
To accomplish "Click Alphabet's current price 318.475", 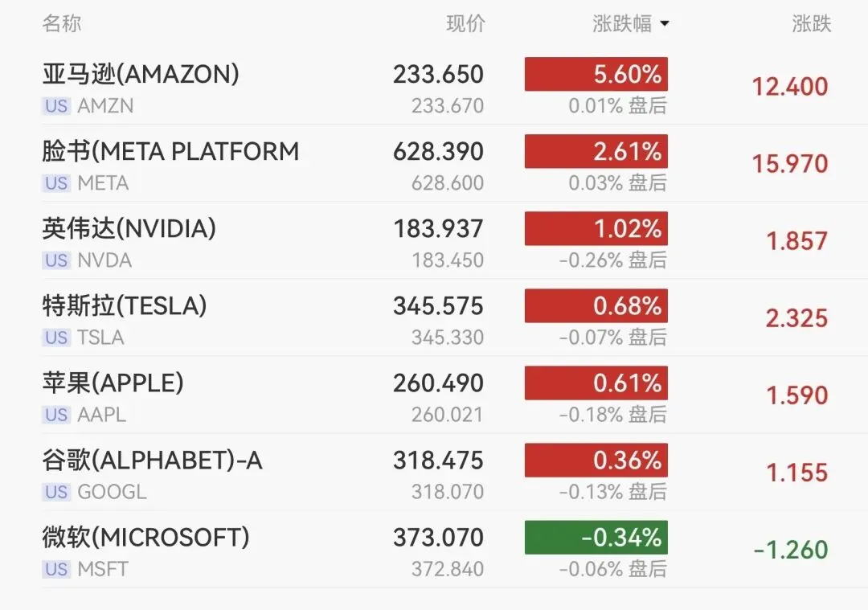I will [438, 461].
